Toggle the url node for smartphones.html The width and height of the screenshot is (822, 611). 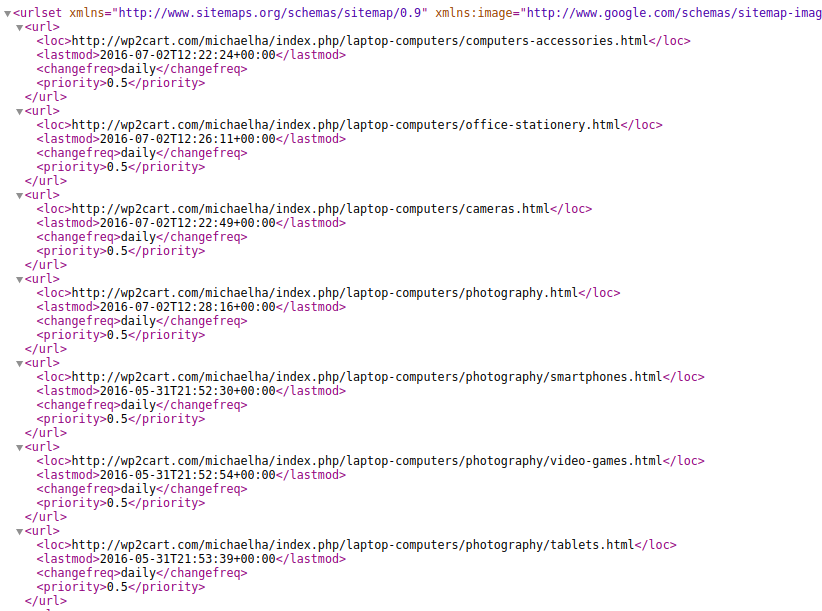[x=19, y=364]
